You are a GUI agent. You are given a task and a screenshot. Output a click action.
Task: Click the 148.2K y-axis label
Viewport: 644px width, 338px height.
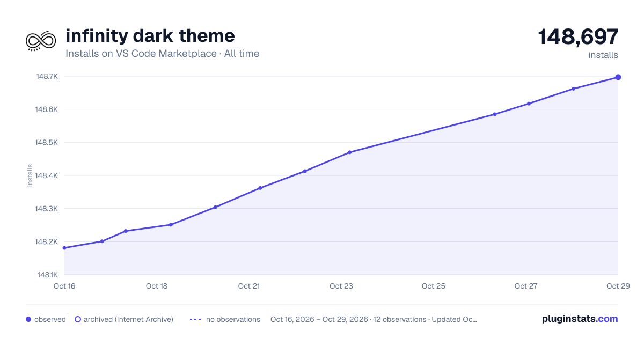click(x=47, y=242)
